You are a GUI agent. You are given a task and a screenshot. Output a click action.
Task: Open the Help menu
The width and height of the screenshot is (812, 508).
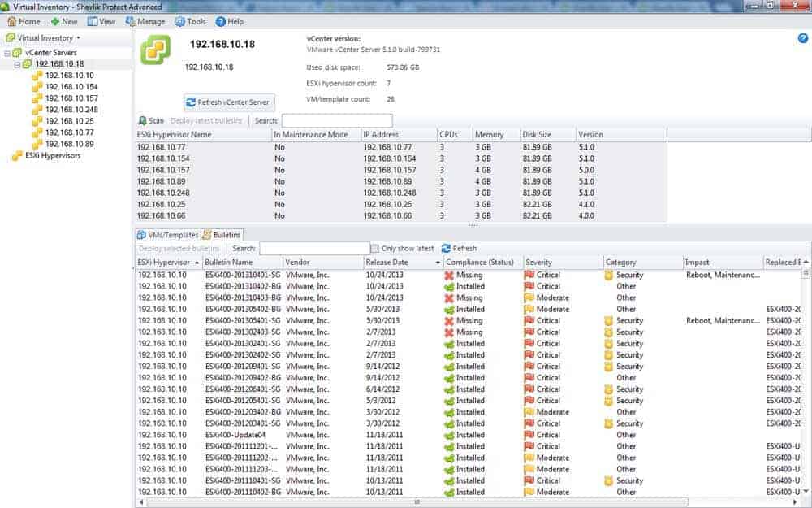click(x=230, y=22)
